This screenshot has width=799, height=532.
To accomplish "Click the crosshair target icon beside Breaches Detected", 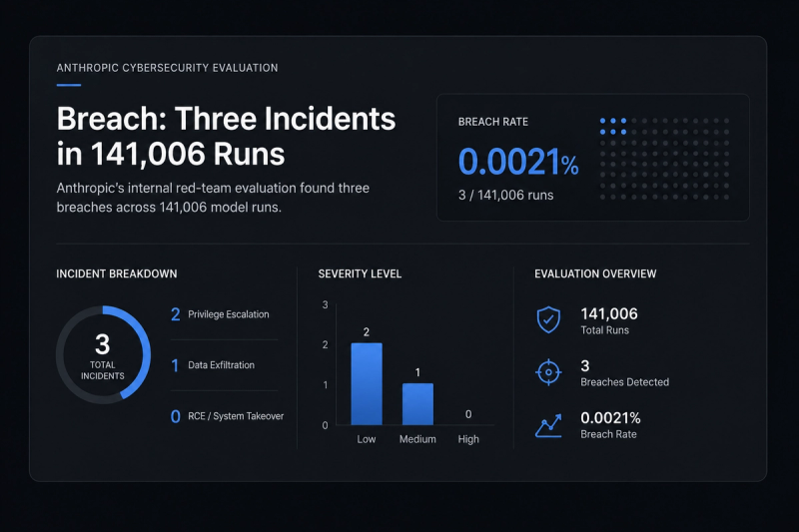I will click(548, 372).
